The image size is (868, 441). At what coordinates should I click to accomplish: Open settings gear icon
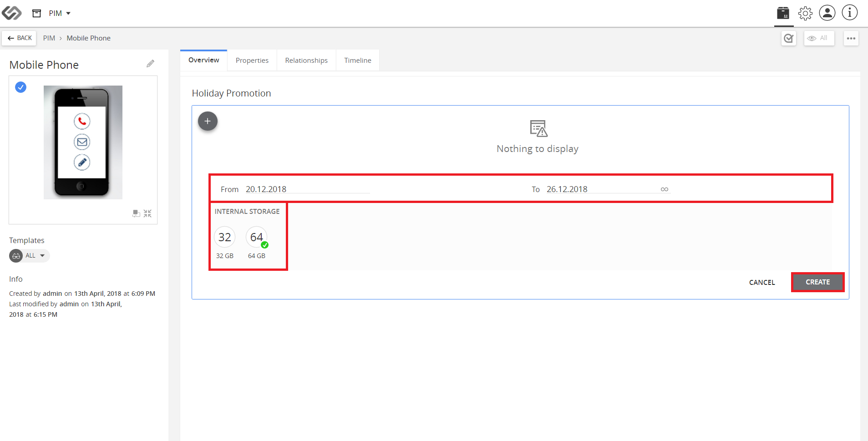click(x=805, y=13)
